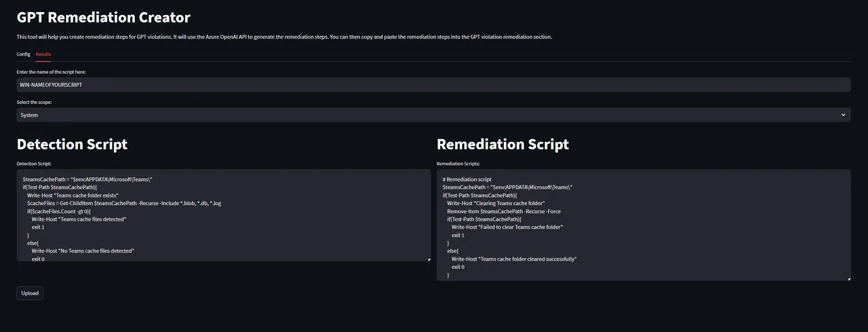Click the GPT Remediation Creator title
This screenshot has width=868, height=332.
pos(104,18)
